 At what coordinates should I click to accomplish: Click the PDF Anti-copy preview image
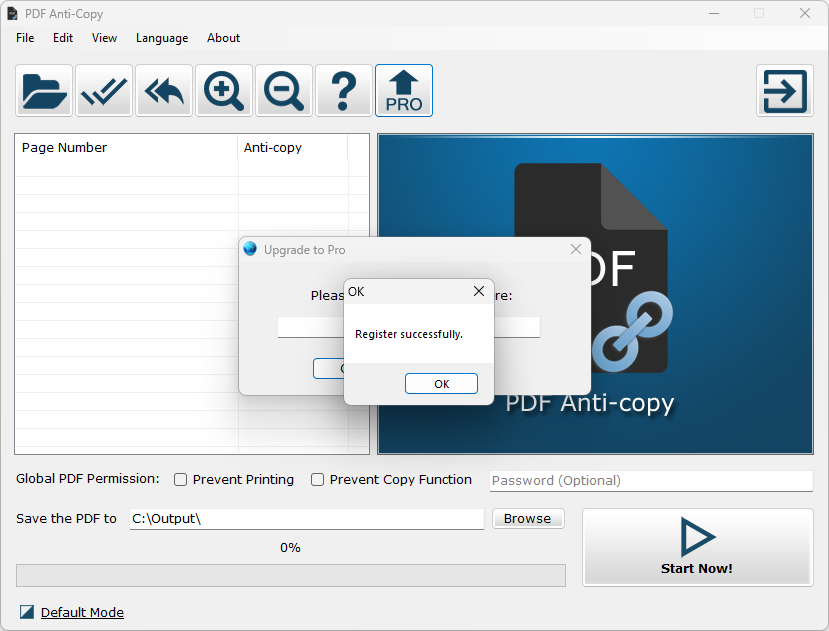click(595, 294)
